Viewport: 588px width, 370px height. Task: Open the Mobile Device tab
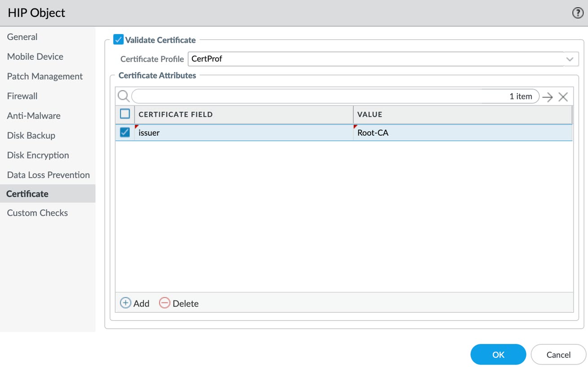[x=35, y=57]
